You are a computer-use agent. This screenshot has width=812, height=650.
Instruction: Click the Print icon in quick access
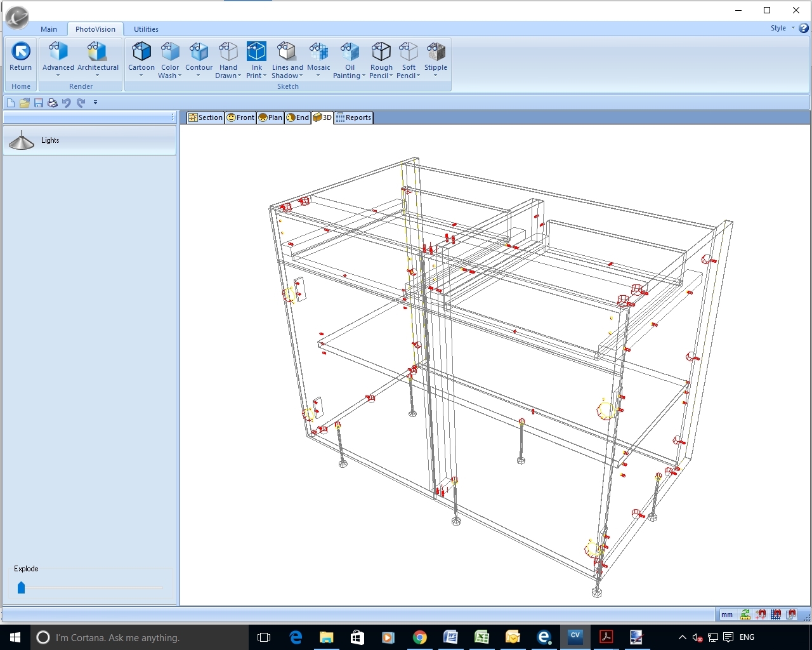click(53, 102)
